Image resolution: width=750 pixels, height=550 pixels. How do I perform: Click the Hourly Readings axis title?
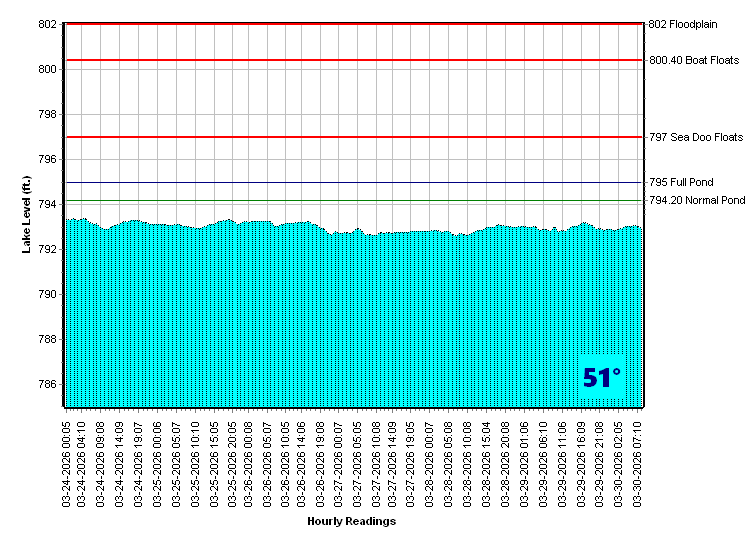pos(351,521)
